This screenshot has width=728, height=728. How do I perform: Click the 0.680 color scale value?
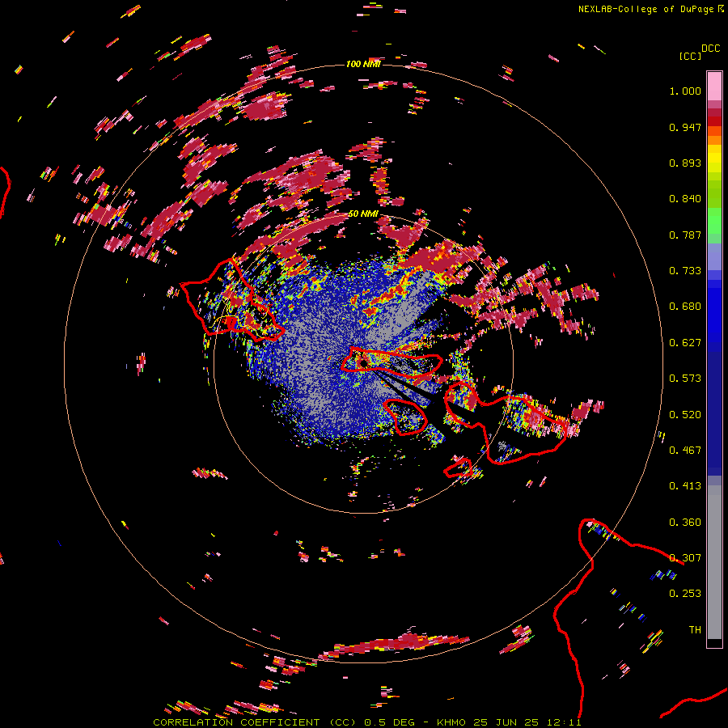click(x=685, y=307)
